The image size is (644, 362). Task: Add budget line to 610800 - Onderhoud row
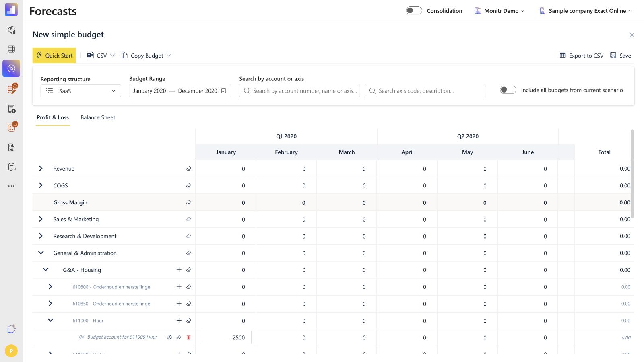click(x=179, y=287)
